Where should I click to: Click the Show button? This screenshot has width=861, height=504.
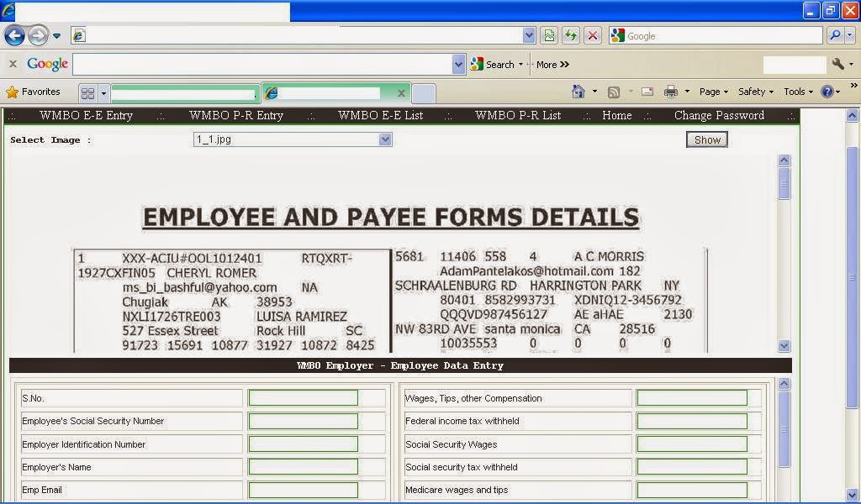(x=706, y=139)
